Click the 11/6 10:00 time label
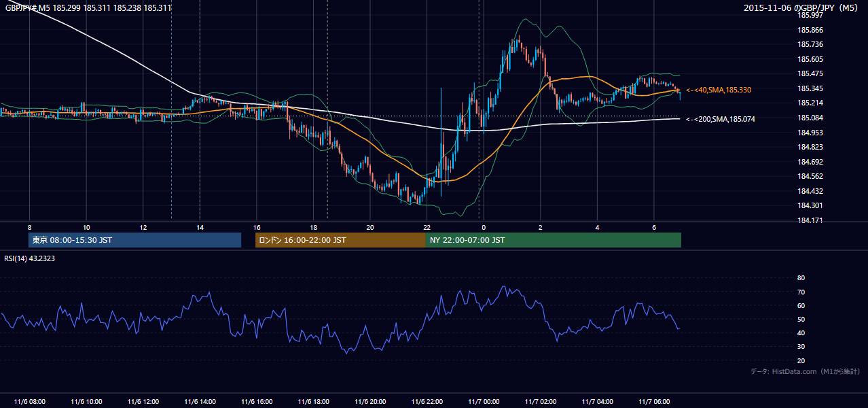Viewport: 868px width, 408px height. tap(86, 401)
